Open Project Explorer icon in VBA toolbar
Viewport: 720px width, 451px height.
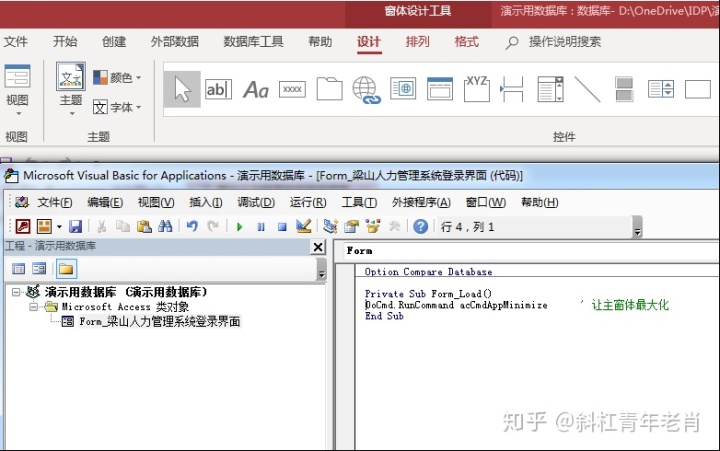[x=330, y=226]
